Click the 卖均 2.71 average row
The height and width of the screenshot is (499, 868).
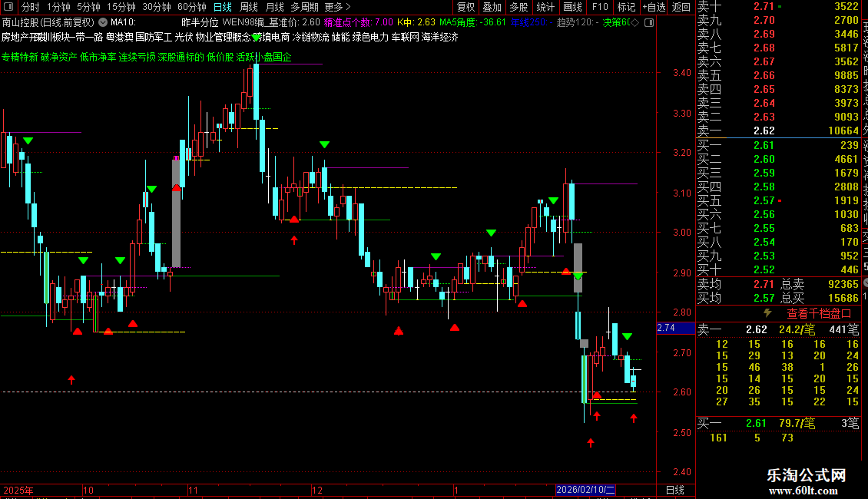(736, 284)
